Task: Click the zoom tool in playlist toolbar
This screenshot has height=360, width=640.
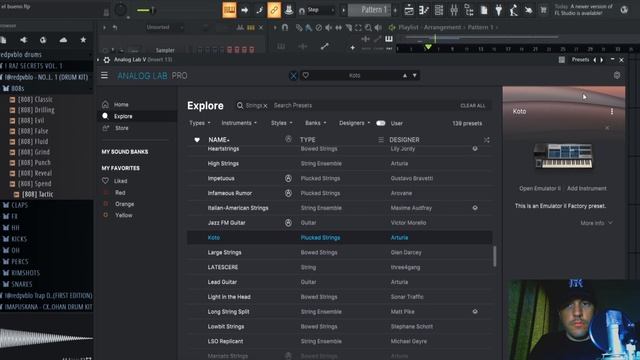Action: click(x=368, y=27)
